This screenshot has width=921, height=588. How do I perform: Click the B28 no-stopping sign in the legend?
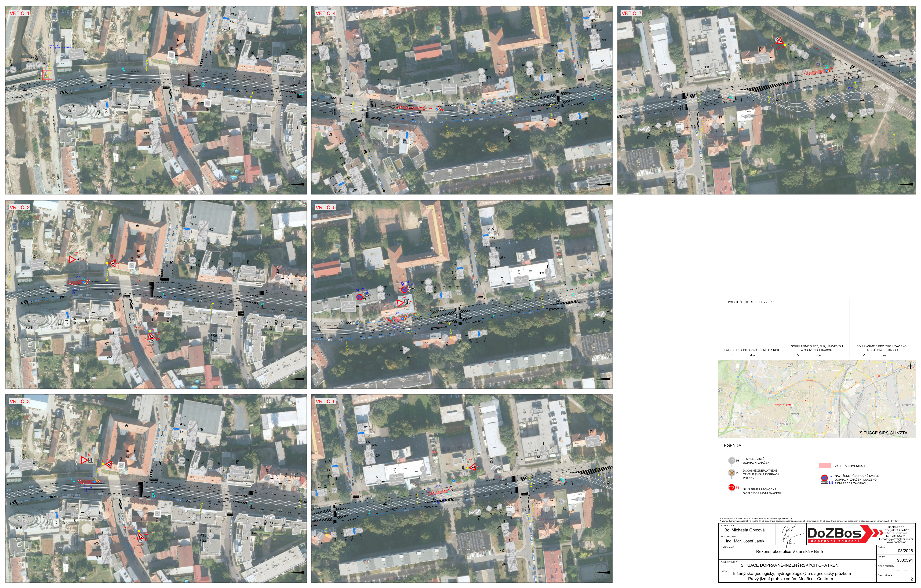point(825,478)
